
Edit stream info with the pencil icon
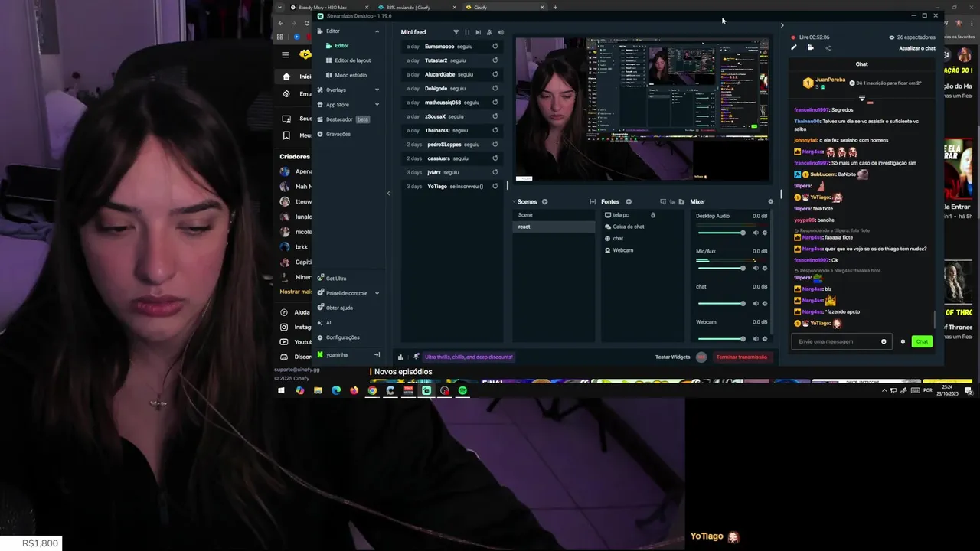(794, 47)
